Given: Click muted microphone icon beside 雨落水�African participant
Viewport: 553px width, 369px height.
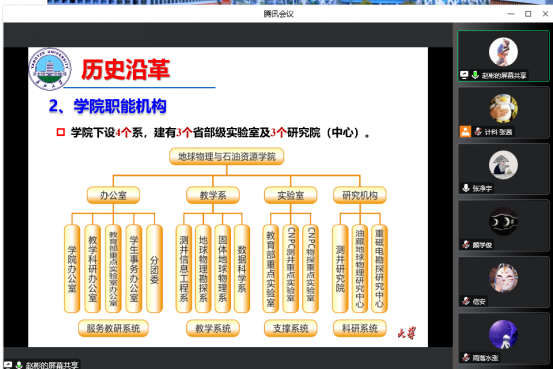Looking at the screenshot, I should pos(466,357).
